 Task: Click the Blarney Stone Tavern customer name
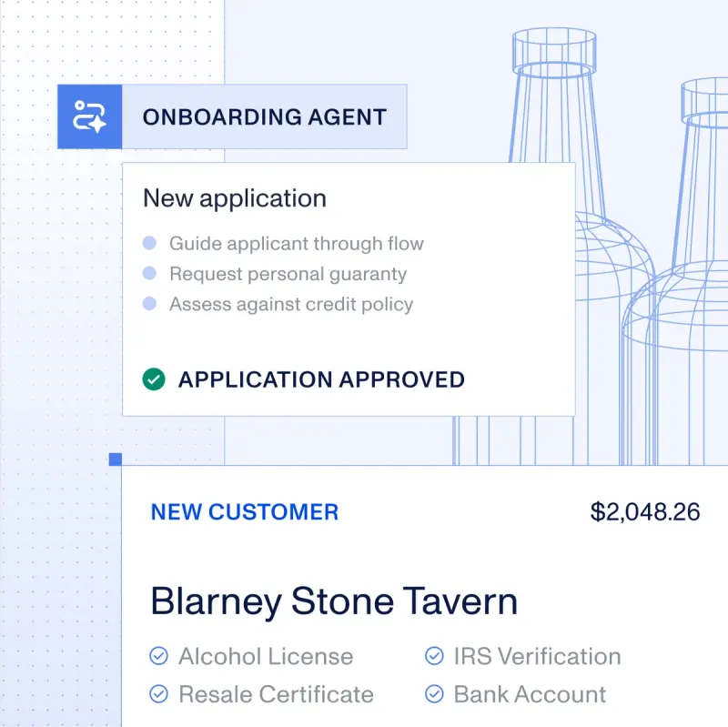[x=334, y=602]
